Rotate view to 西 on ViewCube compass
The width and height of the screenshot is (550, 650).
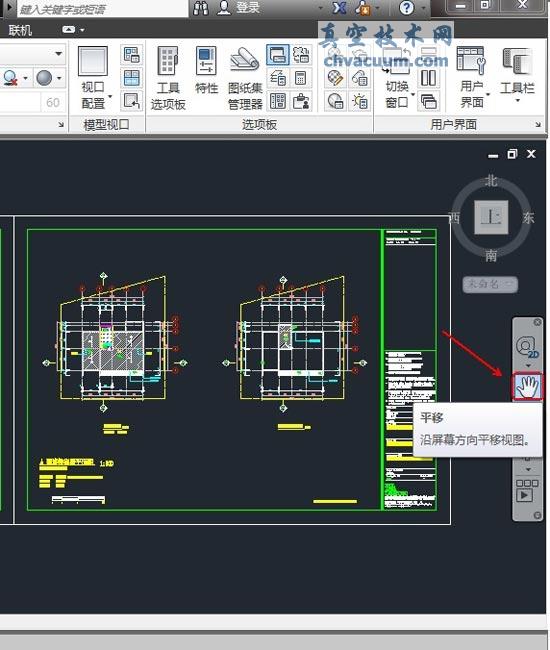454,218
